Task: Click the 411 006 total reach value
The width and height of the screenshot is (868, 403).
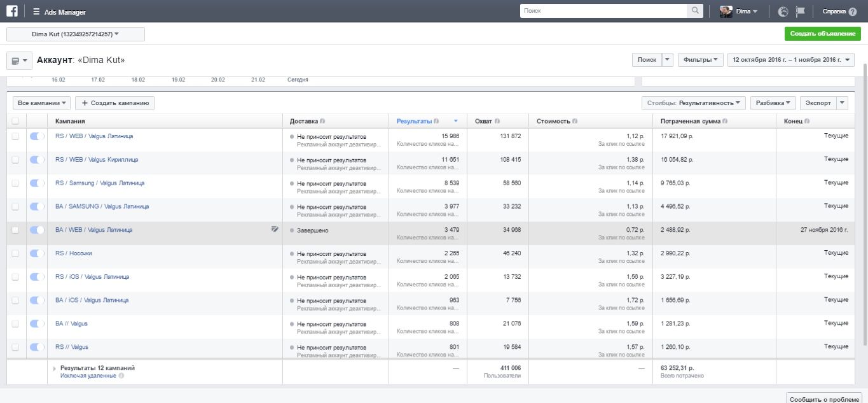Action: pyautogui.click(x=511, y=368)
